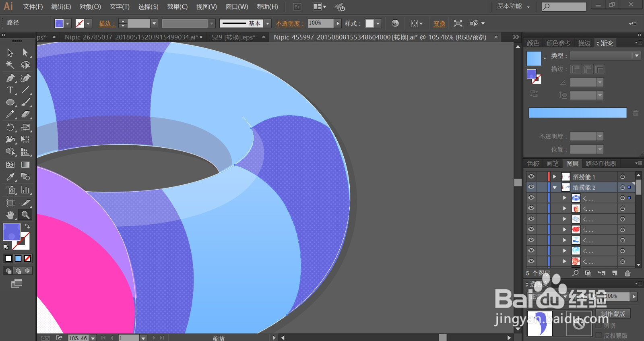Screen dimensions: 644x341
Task: Open the stroke weight dropdown
Action: [154, 23]
